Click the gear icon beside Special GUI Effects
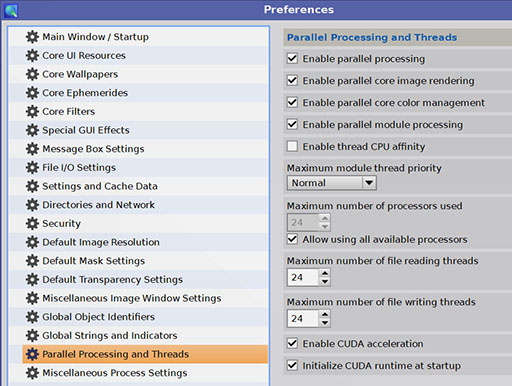Screen dimensions: 512x386 point(32,130)
